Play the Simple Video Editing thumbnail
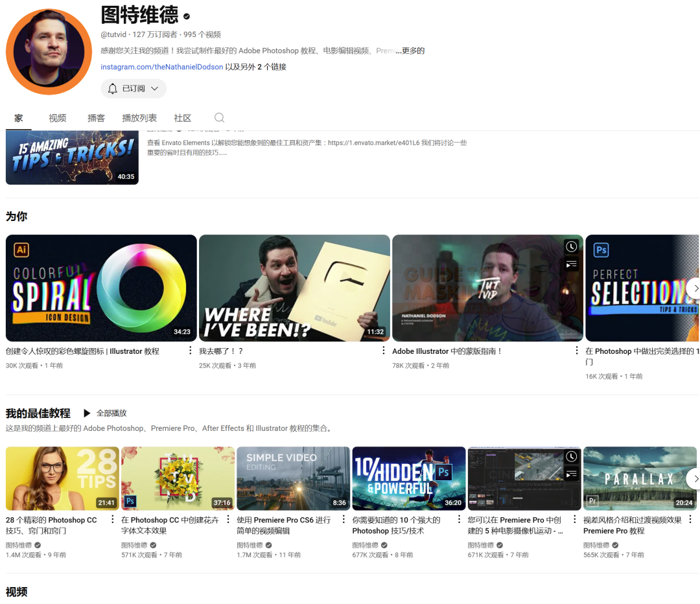 point(293,478)
